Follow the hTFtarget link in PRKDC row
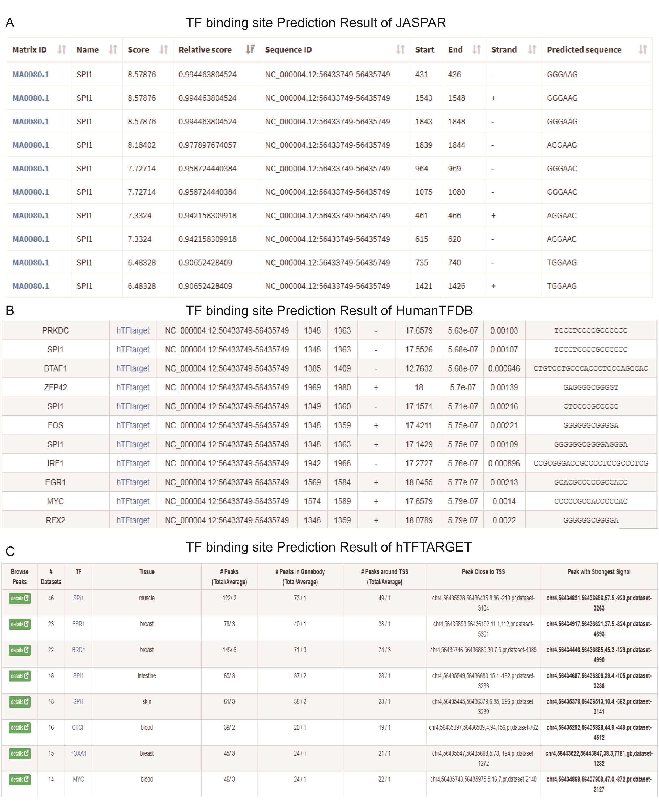Screen dimensions: 659x812 [133, 330]
